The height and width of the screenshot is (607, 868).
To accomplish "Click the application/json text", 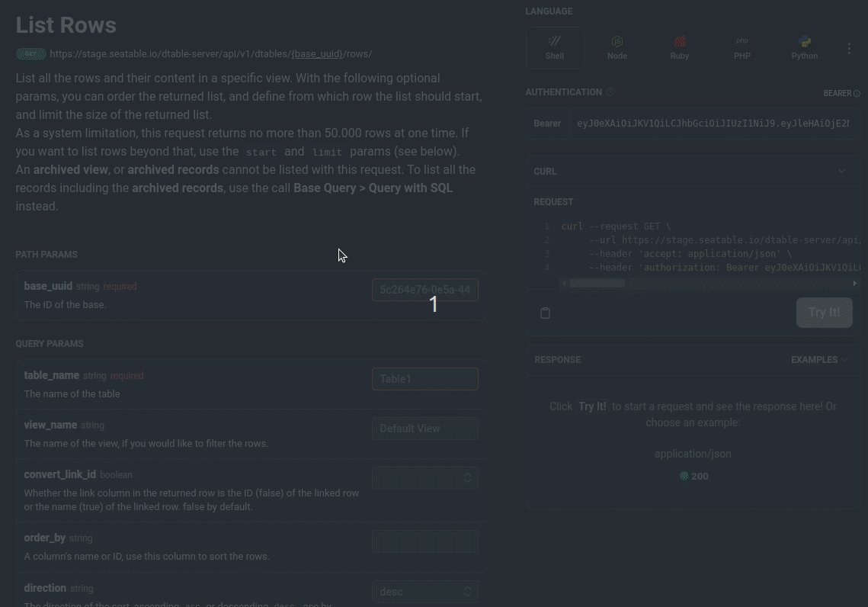I will (693, 454).
